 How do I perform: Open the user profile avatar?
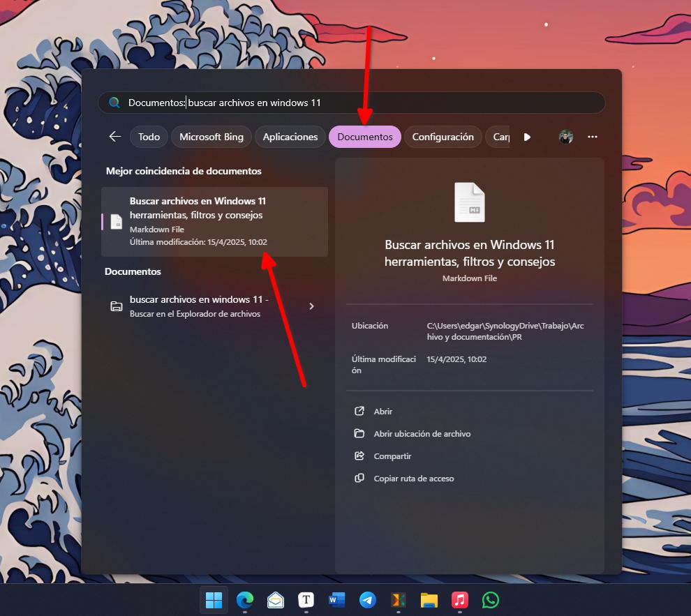(x=566, y=137)
